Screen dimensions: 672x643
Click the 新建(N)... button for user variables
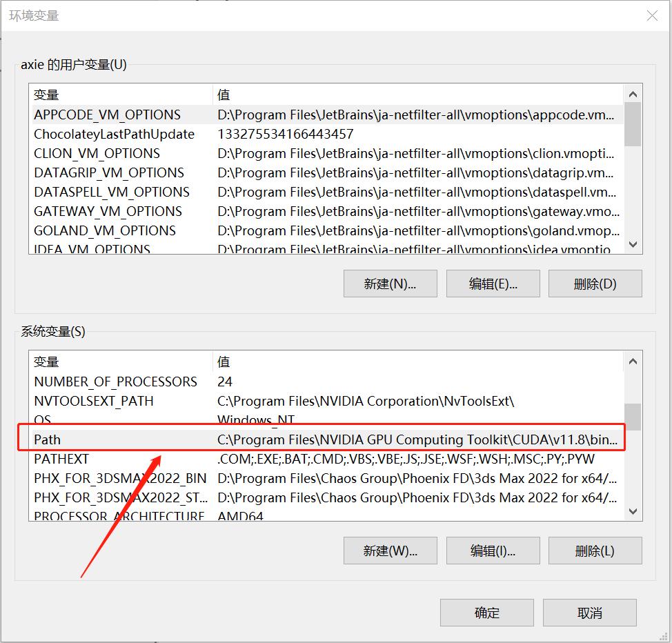[x=390, y=284]
